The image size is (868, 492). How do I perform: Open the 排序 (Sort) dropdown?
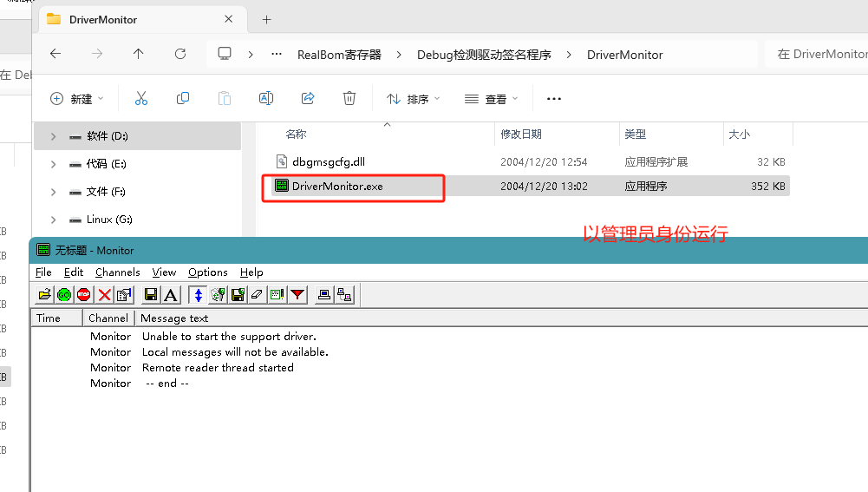[x=414, y=99]
